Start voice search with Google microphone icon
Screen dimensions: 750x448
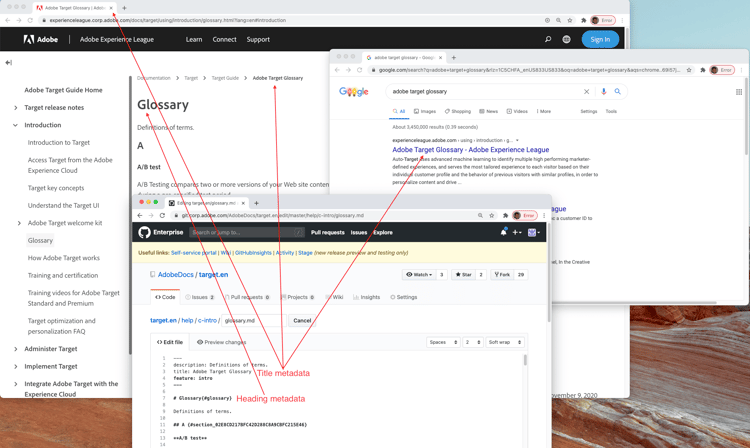tap(604, 91)
